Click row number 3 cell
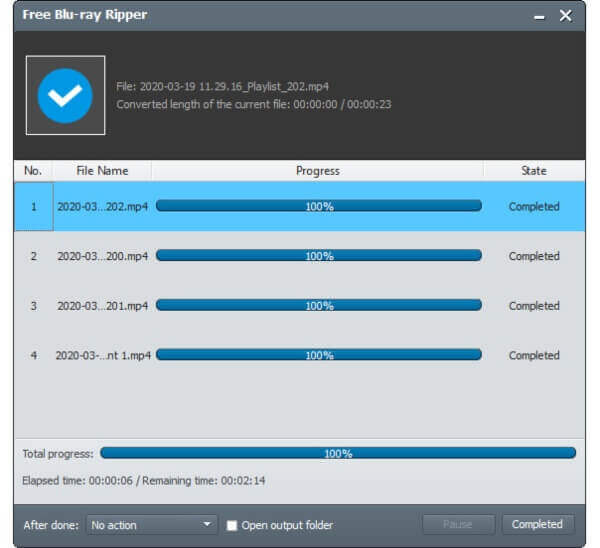 click(34, 306)
